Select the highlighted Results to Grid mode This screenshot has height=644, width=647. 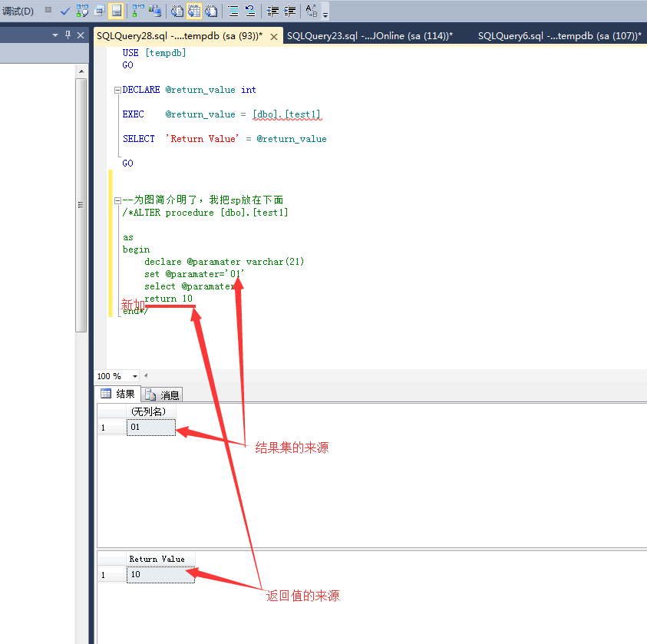194,12
